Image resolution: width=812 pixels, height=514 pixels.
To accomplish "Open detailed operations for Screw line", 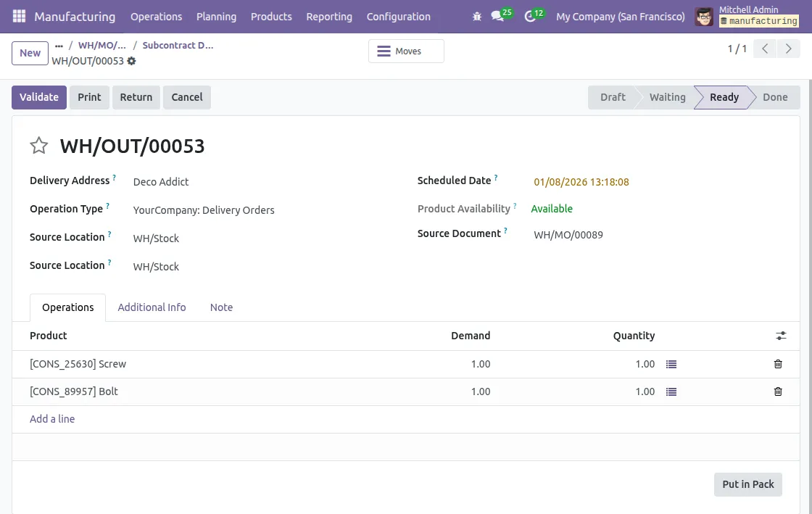I will point(671,364).
